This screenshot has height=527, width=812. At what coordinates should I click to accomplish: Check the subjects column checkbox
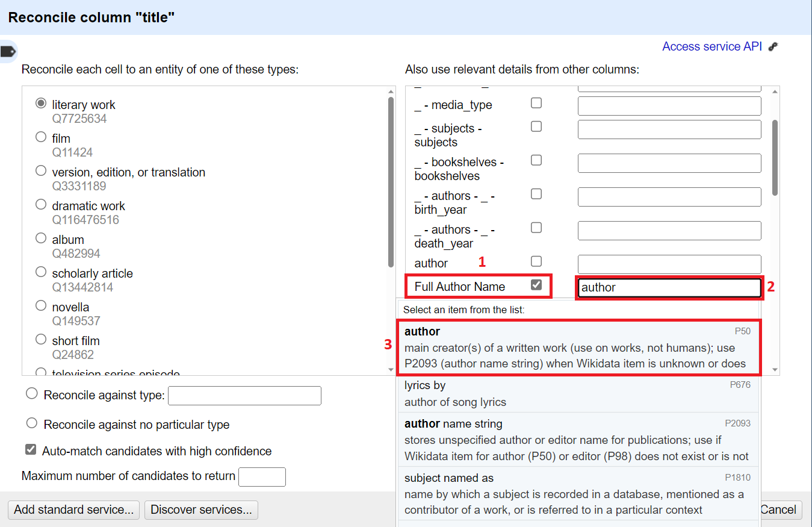[x=536, y=126]
